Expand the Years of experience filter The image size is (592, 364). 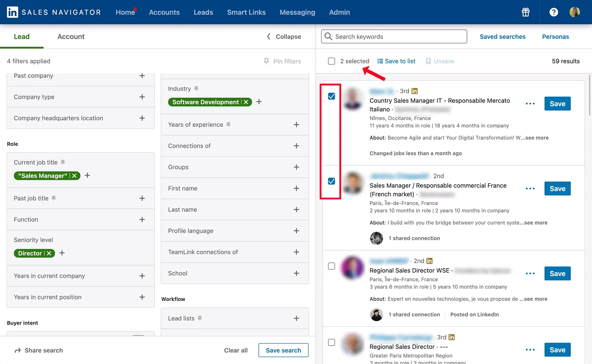296,125
